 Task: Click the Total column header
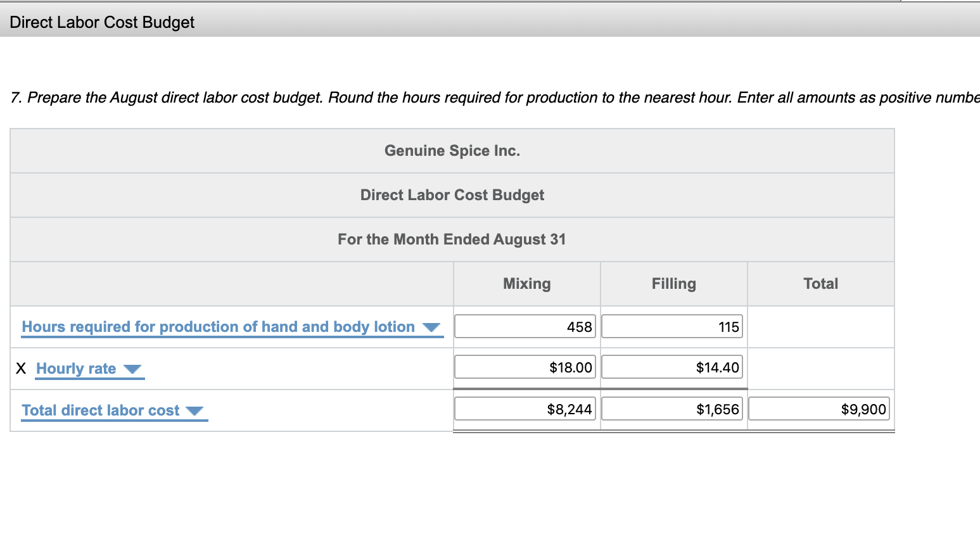tap(821, 284)
